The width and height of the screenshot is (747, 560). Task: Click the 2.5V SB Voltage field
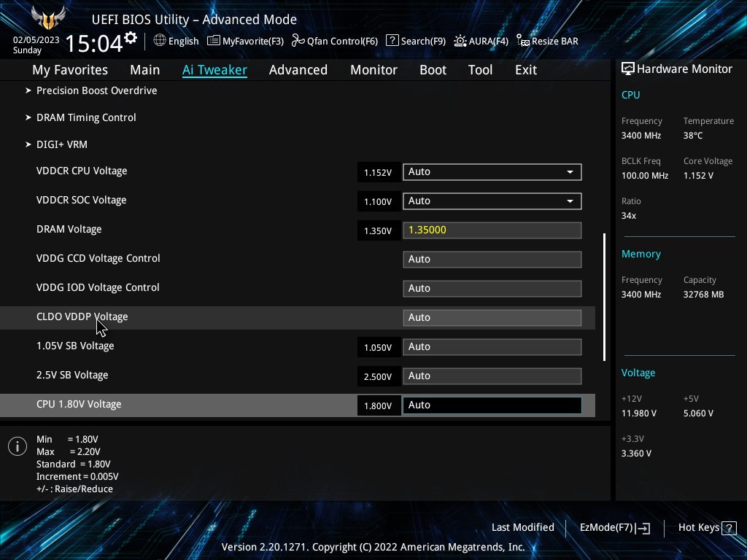[x=492, y=376]
